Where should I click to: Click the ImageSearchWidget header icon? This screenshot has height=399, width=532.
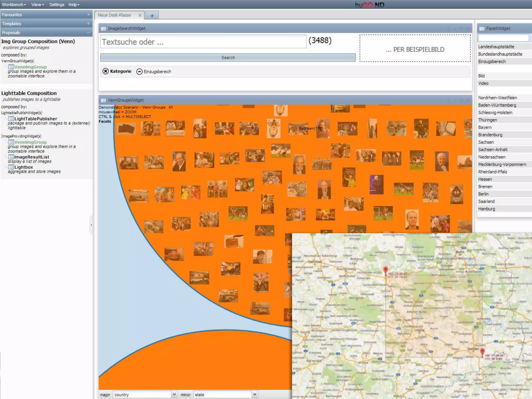pos(103,29)
